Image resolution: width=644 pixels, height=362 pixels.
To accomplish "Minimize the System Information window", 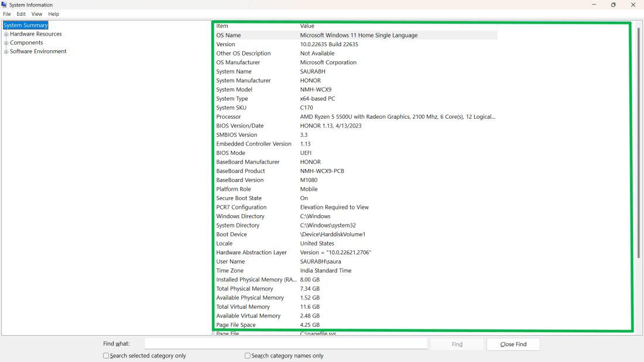I will (594, 5).
